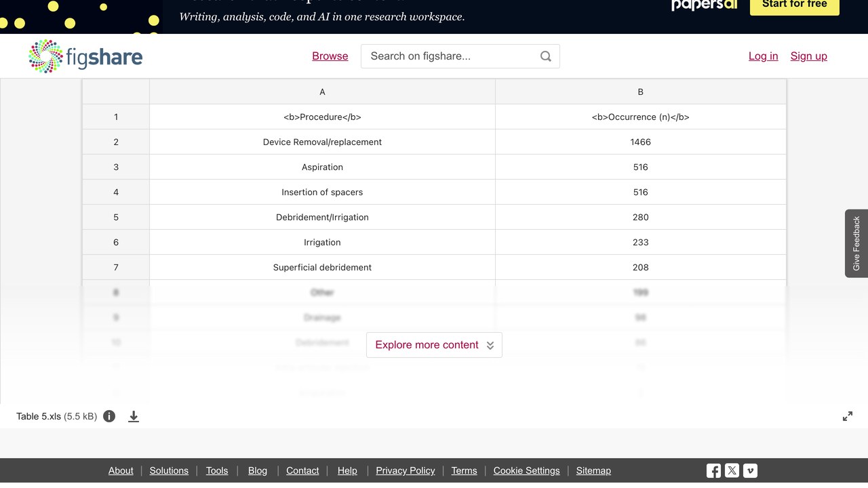
Task: Select the value 280 cell
Action: (x=641, y=217)
